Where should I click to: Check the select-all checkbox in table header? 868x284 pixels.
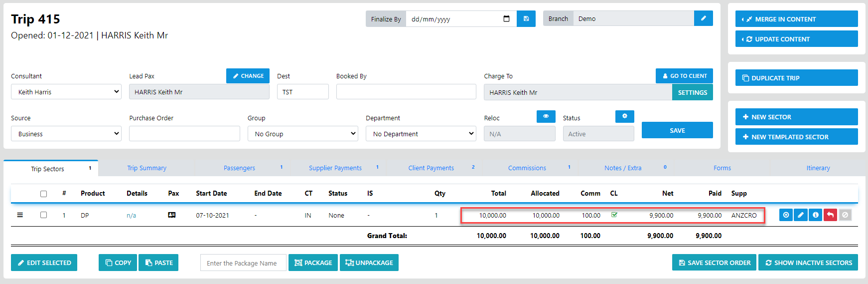click(x=44, y=194)
